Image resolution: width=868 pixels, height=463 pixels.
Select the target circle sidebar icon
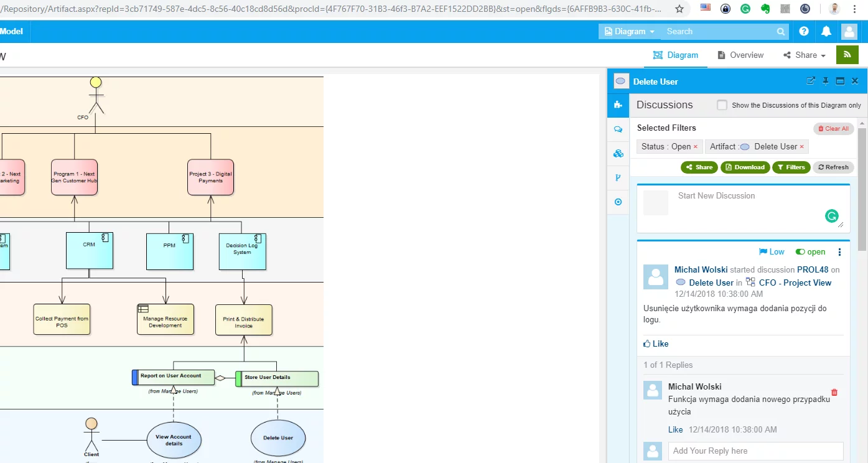coord(618,202)
